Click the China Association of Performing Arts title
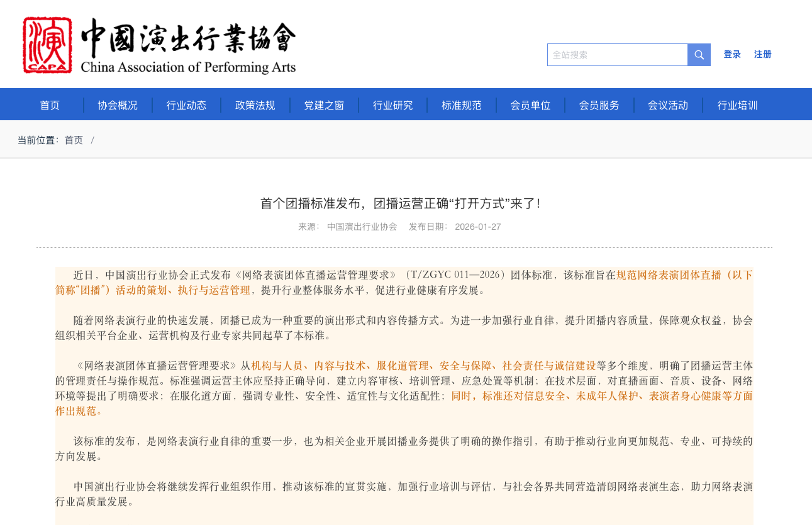 pyautogui.click(x=188, y=46)
